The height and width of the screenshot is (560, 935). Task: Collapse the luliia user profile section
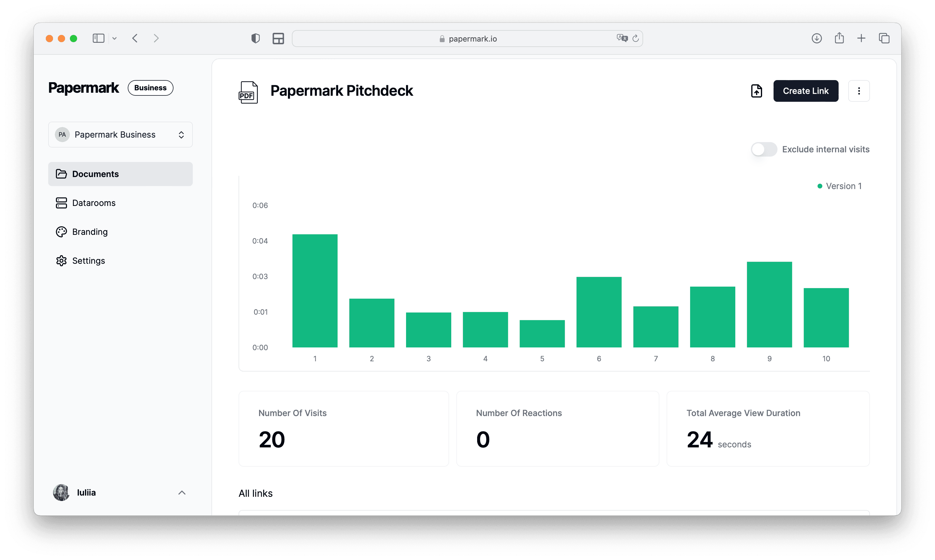[182, 493]
